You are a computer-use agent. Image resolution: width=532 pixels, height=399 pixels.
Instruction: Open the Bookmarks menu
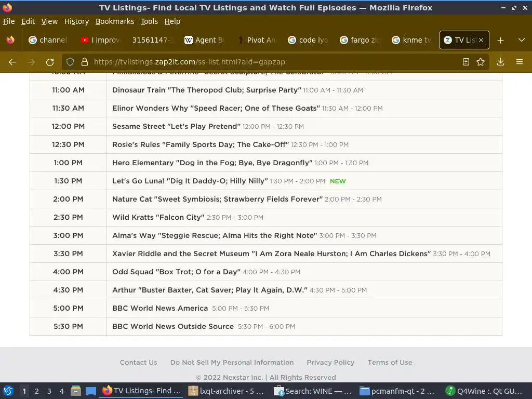pyautogui.click(x=115, y=21)
